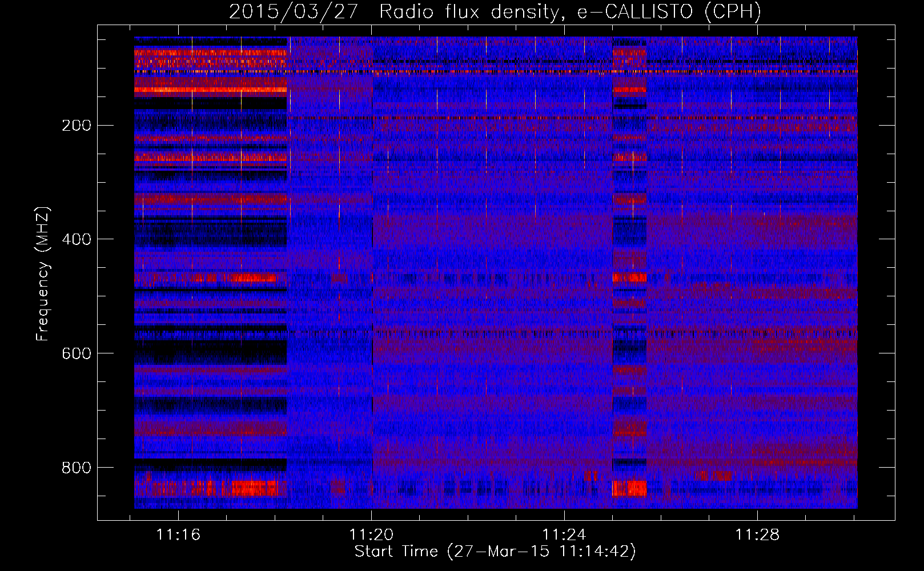
Task: Click the '200' frequency tick label
Action: tap(77, 126)
